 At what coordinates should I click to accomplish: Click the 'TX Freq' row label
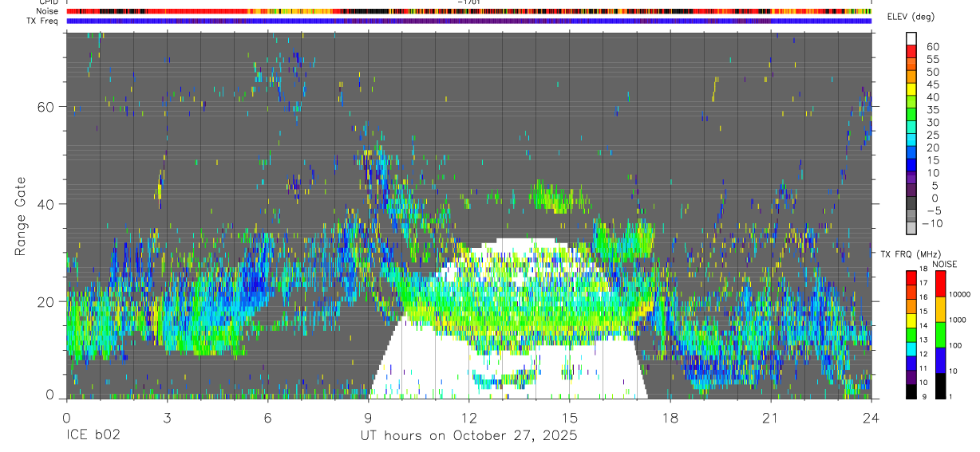(42, 21)
